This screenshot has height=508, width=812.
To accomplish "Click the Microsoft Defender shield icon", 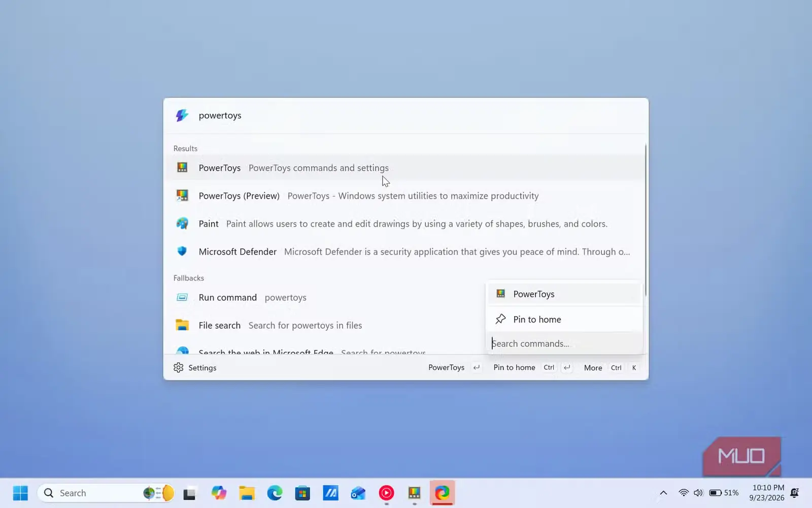I will pos(182,251).
